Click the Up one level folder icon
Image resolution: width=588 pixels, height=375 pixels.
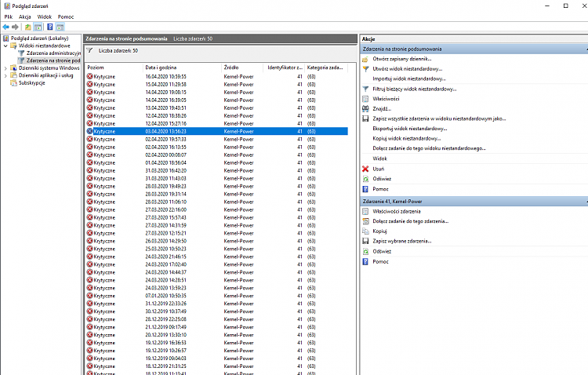tap(28, 27)
